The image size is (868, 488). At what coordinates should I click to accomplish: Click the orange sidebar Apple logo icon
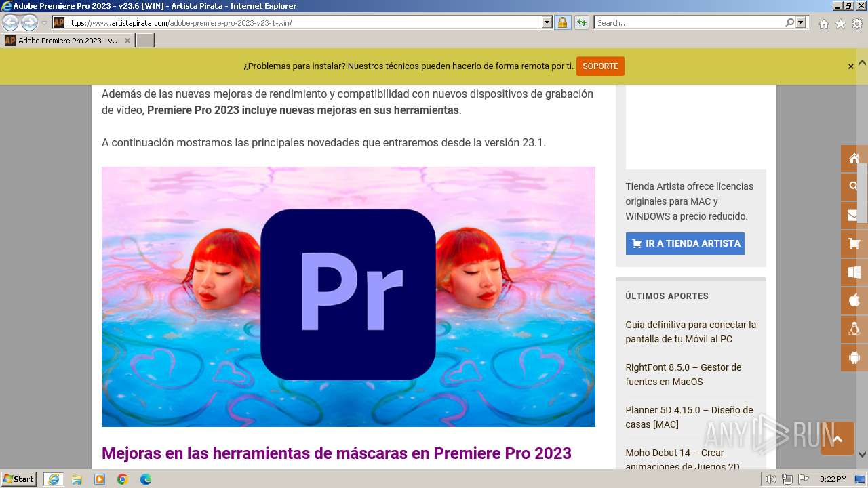pos(854,300)
